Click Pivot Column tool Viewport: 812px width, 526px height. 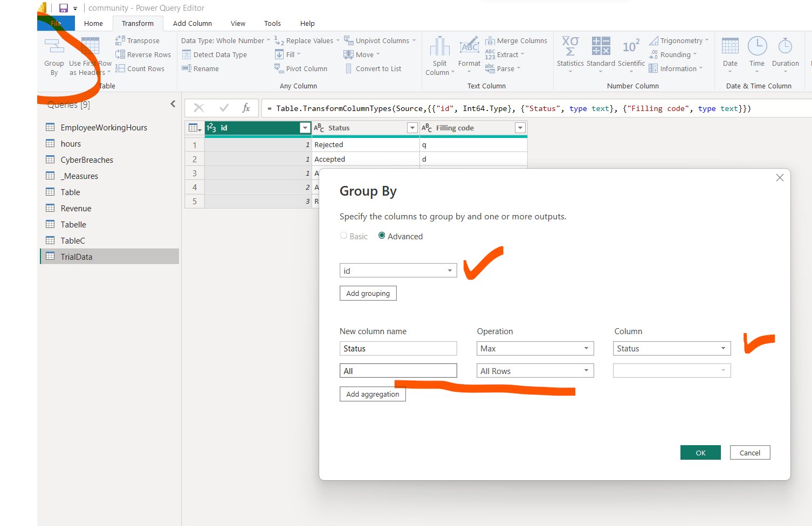pyautogui.click(x=301, y=68)
